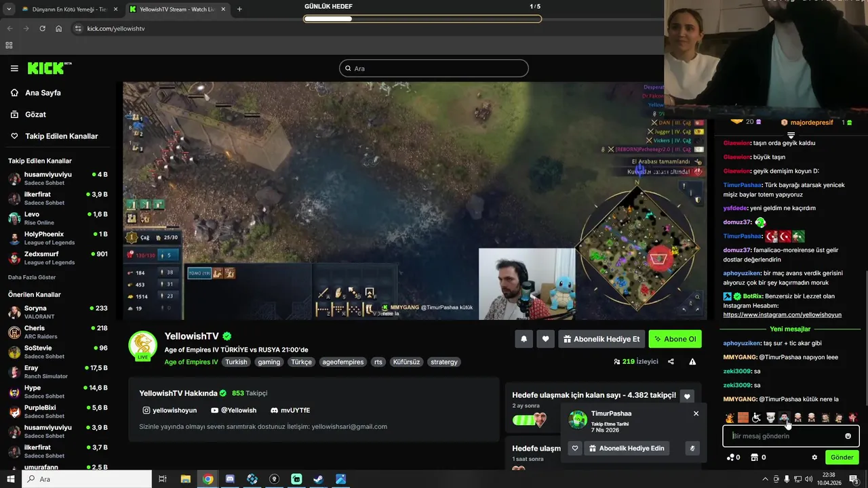The image size is (868, 488).
Task: Click heart icon in TimurPashaa card
Action: [x=575, y=448]
